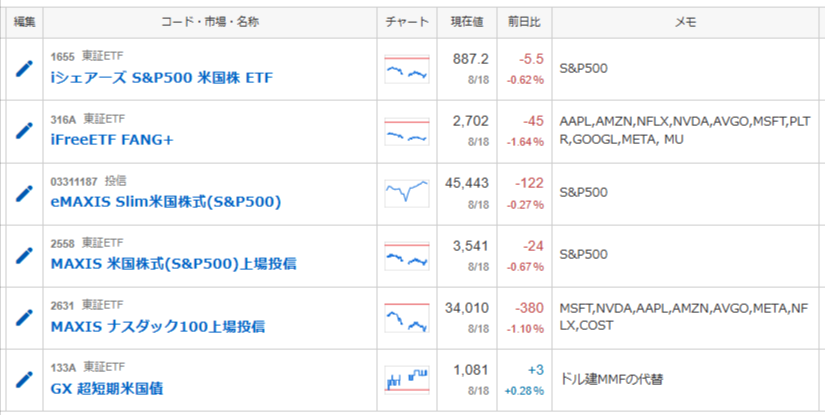Screen dimensions: 825x415
Task: Open the iFreeETF FANG+ mini chart
Action: [407, 131]
